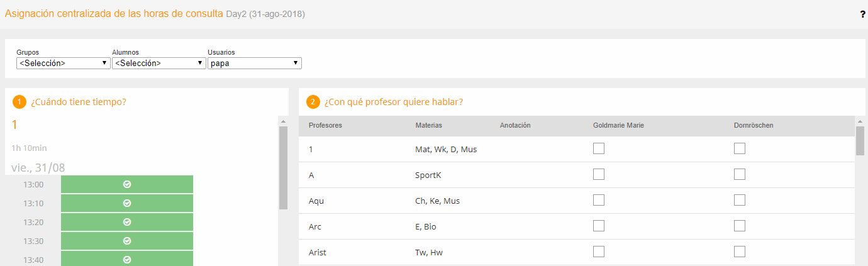The image size is (868, 266).
Task: Check Goldmarie Marie box for professor Aqu
Action: (599, 200)
